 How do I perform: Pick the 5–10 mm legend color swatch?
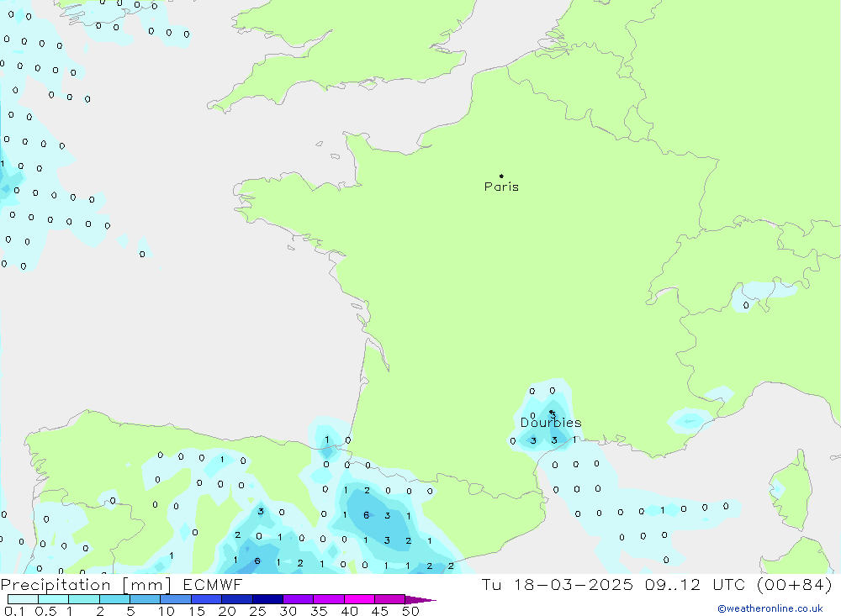click(145, 599)
